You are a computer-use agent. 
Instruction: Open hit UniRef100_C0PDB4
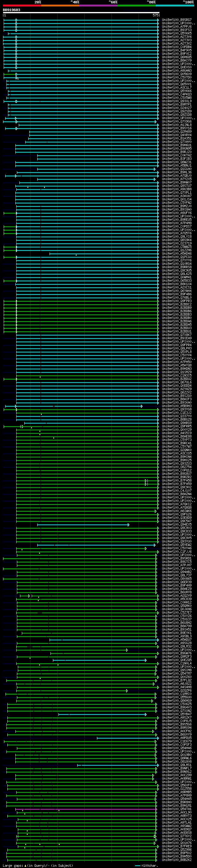tap(177, 47)
